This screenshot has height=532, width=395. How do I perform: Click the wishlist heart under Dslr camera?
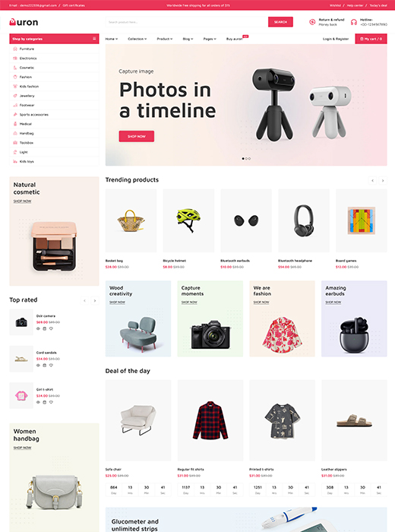pyautogui.click(x=51, y=328)
